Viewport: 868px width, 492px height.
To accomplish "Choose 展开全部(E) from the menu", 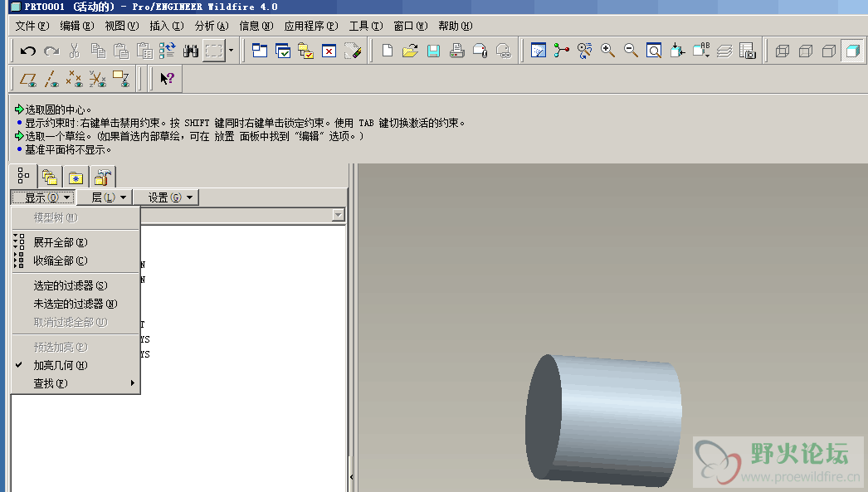I will (76, 242).
